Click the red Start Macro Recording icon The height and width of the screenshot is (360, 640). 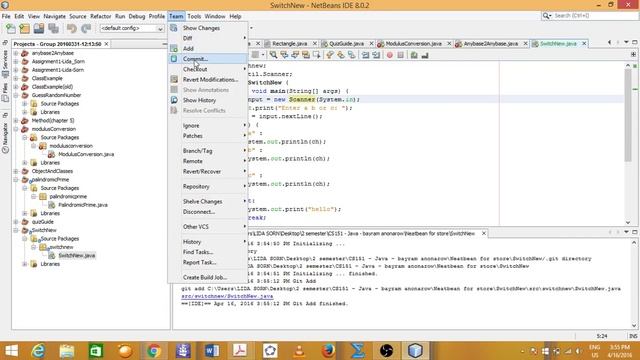point(390,55)
